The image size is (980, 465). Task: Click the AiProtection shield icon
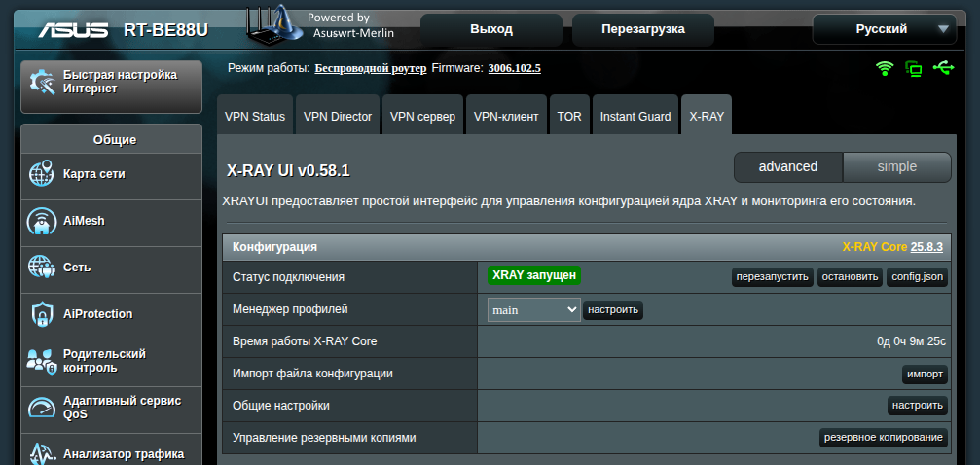42,314
